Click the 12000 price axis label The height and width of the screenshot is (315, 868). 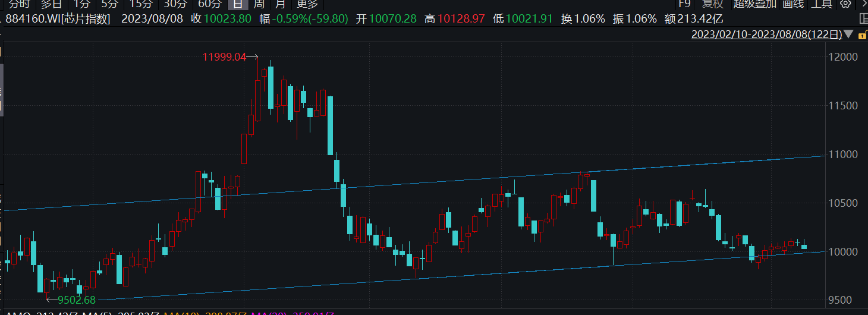(x=844, y=57)
